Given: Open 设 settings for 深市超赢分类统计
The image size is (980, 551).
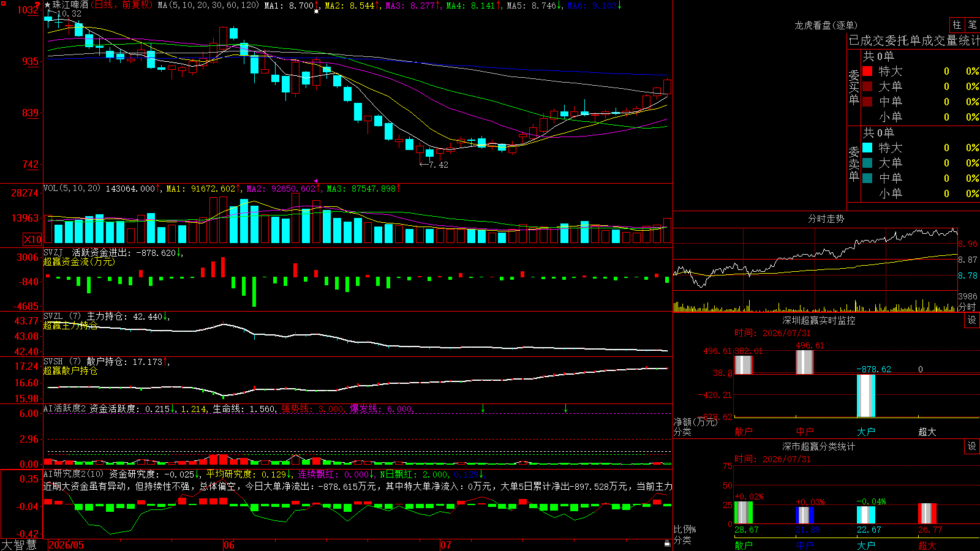Looking at the screenshot, I should (972, 446).
